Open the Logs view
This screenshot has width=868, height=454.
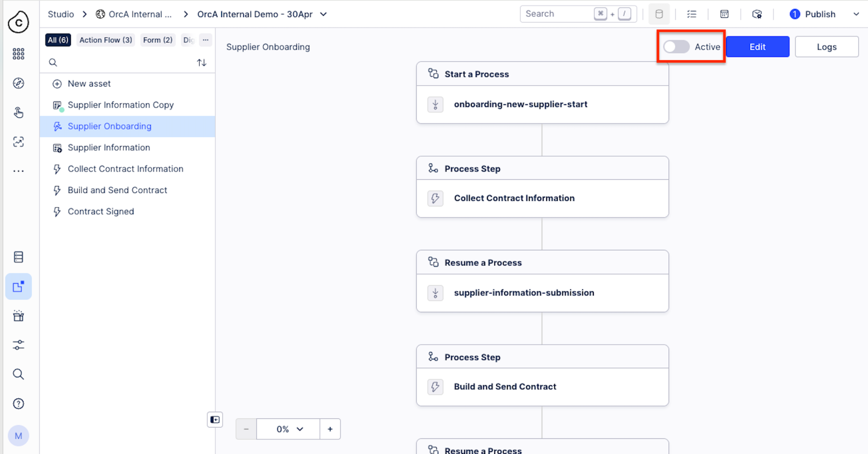tap(826, 47)
